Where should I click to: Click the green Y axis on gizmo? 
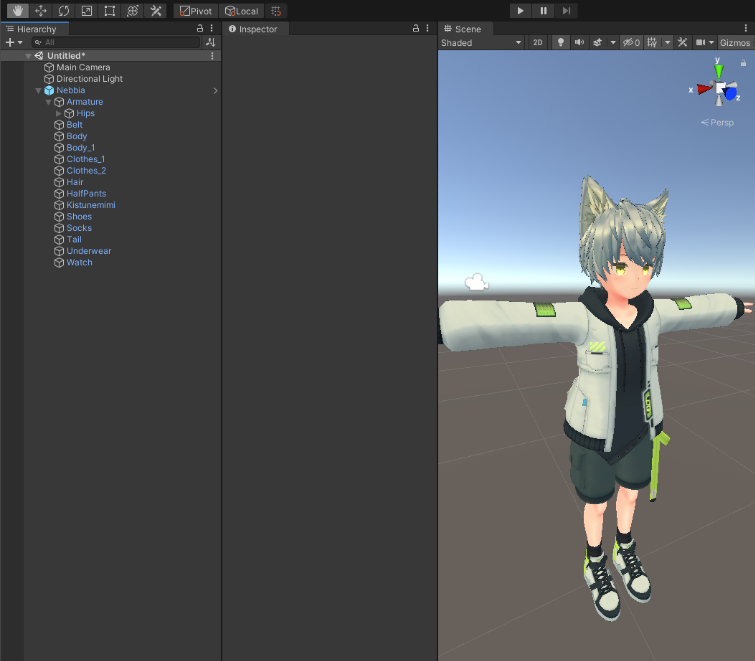pyautogui.click(x=718, y=71)
